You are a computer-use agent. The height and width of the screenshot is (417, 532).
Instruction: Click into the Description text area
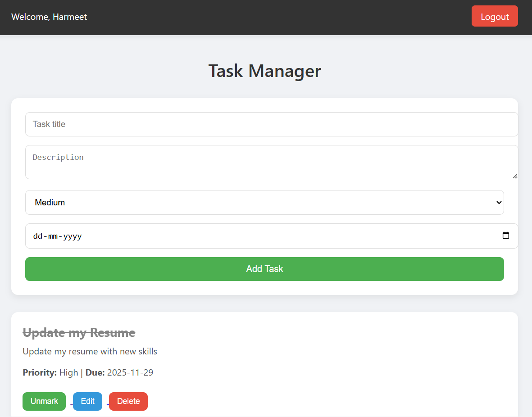(270, 162)
